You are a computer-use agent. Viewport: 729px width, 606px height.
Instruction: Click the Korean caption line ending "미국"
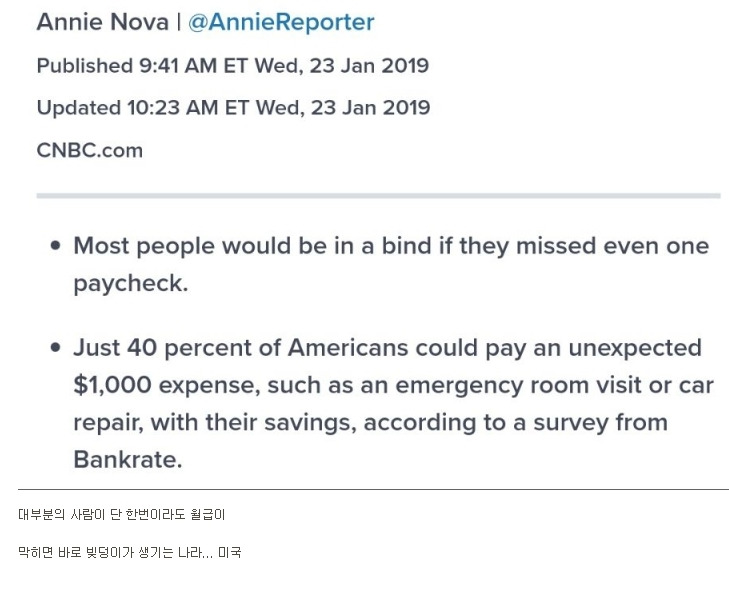pos(130,551)
